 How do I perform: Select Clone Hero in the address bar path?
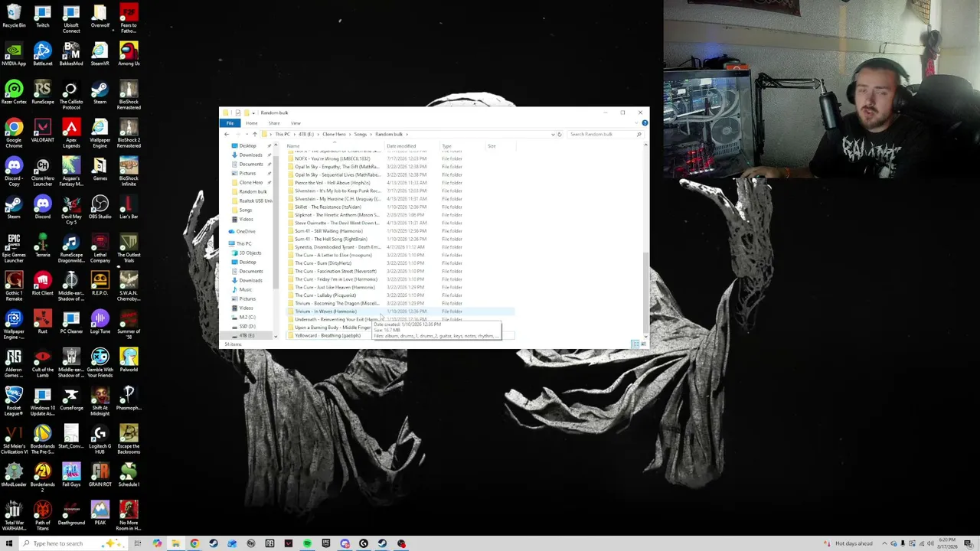point(334,134)
